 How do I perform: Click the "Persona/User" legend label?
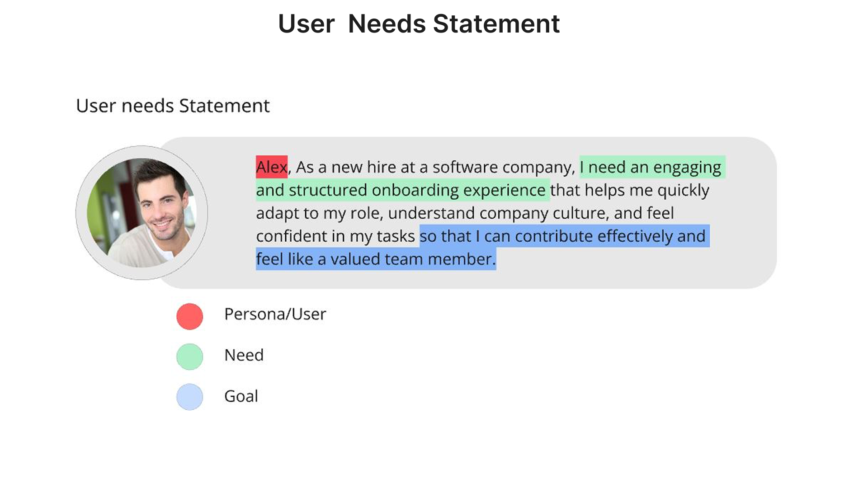click(x=275, y=314)
